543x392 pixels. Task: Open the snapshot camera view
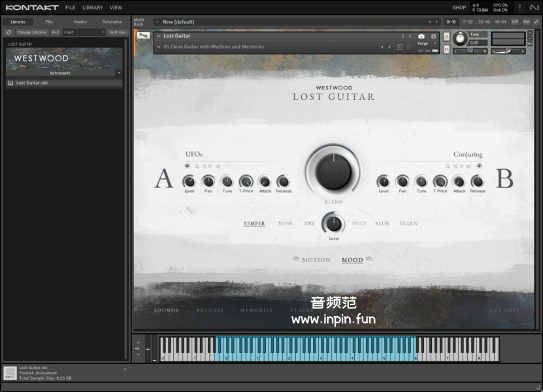click(x=421, y=36)
